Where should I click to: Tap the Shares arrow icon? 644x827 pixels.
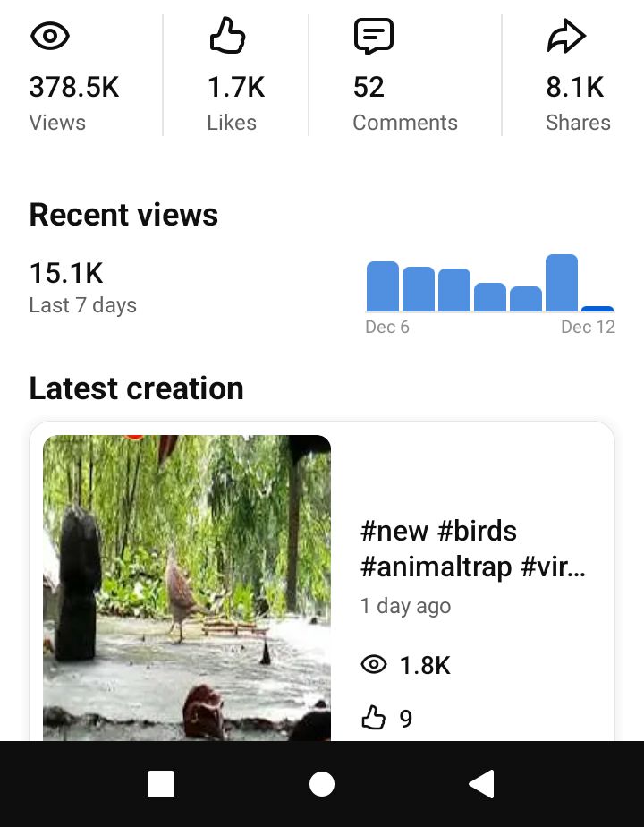tap(565, 37)
